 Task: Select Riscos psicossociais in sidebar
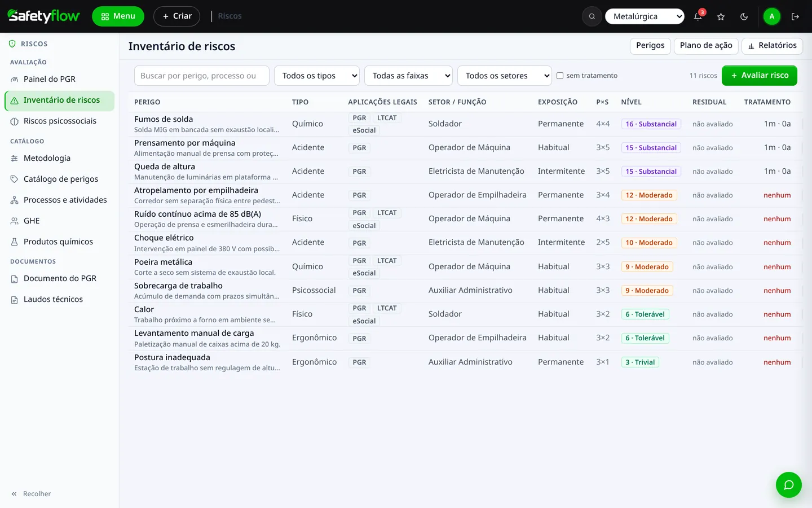pos(60,121)
